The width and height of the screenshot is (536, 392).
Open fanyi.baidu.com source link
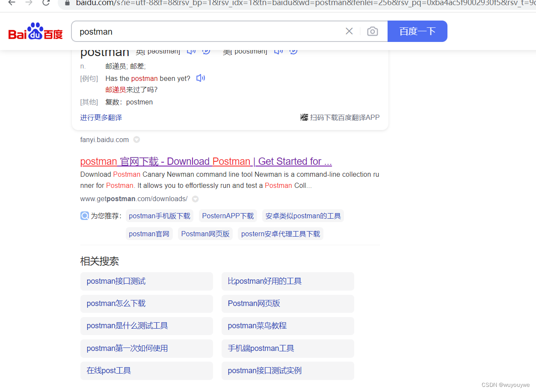click(104, 140)
